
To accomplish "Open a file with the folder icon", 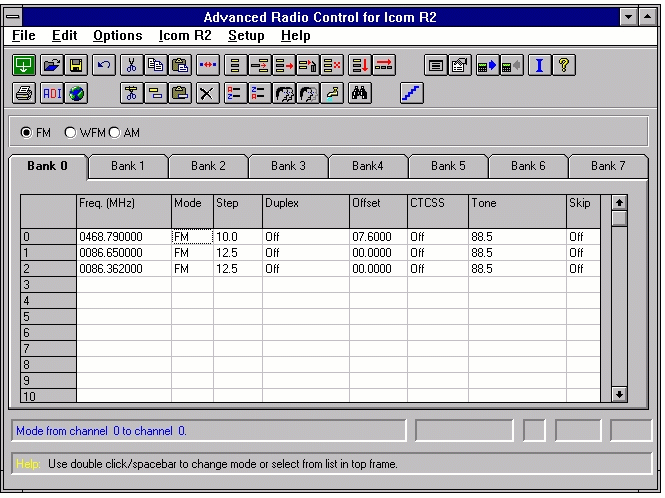I will 52,65.
